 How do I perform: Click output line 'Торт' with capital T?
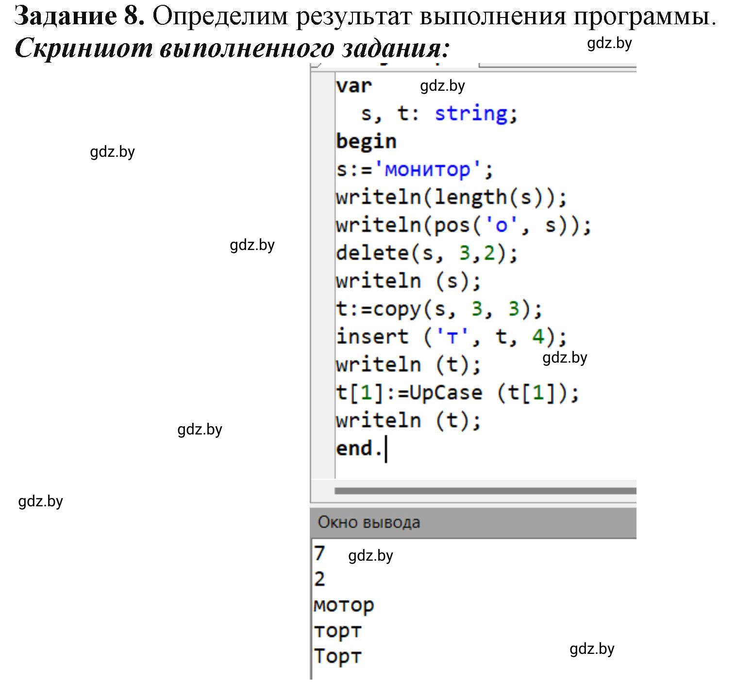[338, 656]
